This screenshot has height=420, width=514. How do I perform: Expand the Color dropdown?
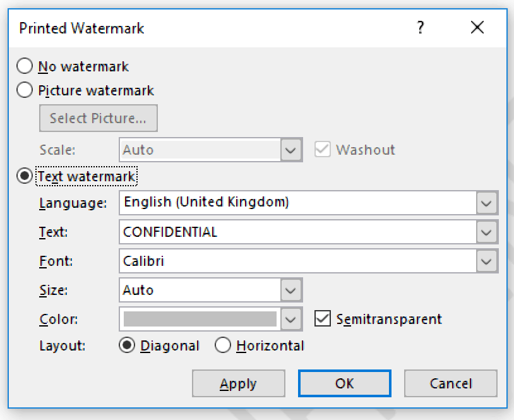click(x=291, y=319)
